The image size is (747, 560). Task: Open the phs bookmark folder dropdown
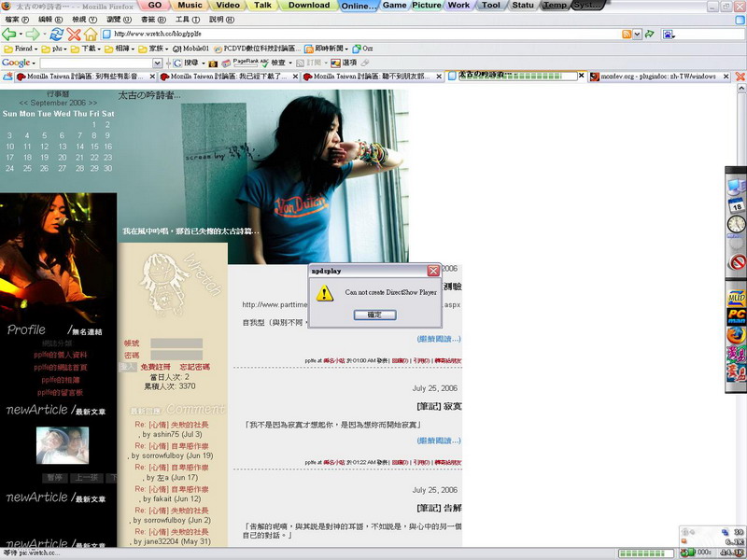[54, 49]
